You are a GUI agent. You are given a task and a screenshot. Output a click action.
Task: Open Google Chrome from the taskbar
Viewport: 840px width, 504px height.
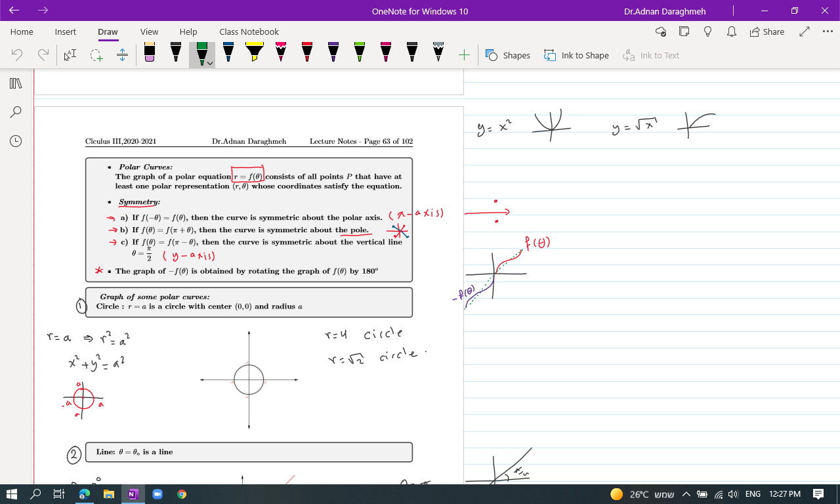[x=182, y=494]
